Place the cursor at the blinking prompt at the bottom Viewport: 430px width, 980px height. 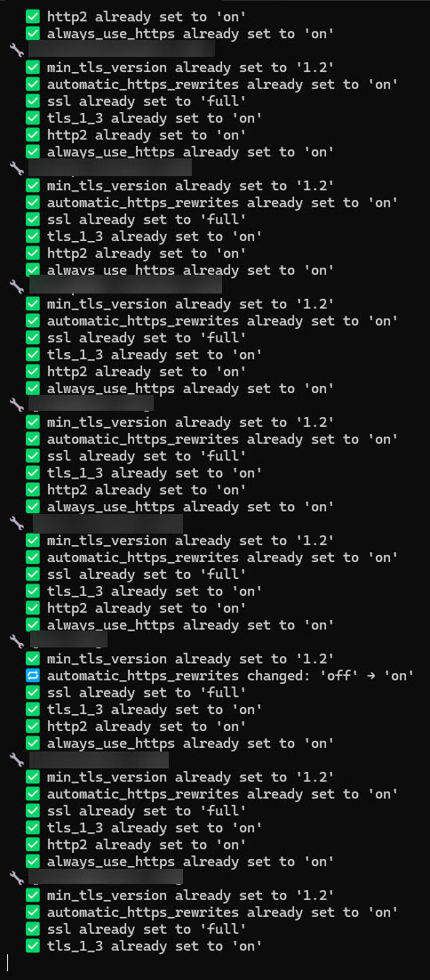(7, 962)
